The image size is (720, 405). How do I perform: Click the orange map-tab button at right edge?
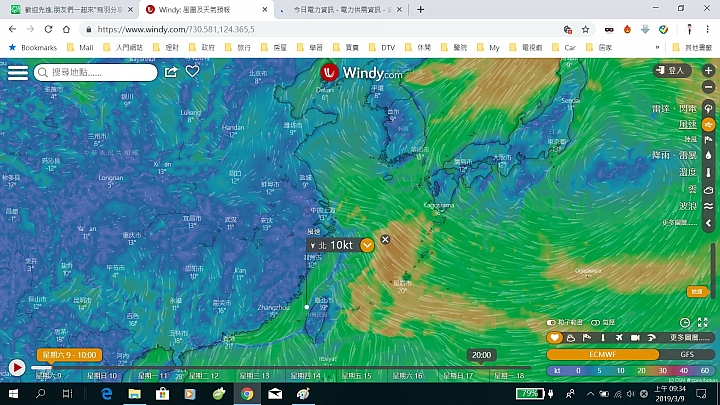point(698,292)
